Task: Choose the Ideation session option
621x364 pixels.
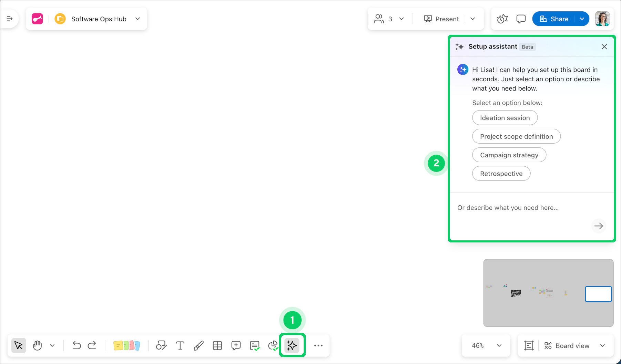Action: 505,118
